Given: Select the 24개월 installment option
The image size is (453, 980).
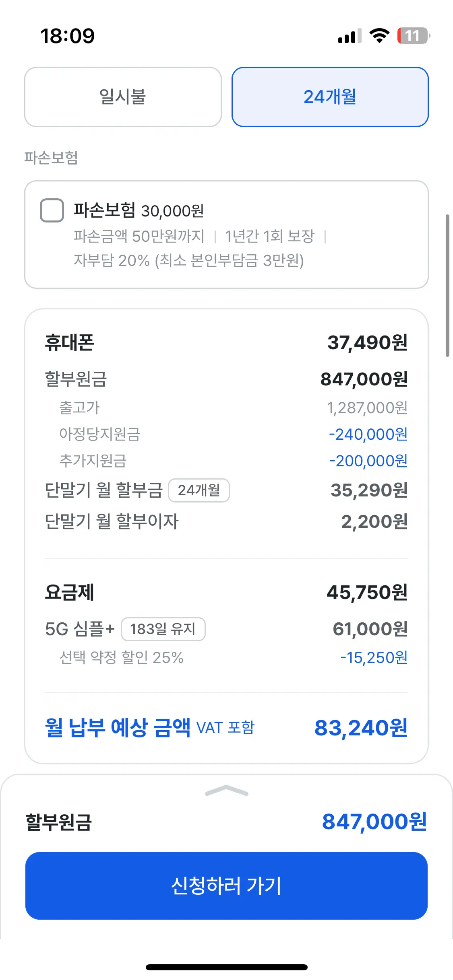Looking at the screenshot, I should pyautogui.click(x=330, y=97).
